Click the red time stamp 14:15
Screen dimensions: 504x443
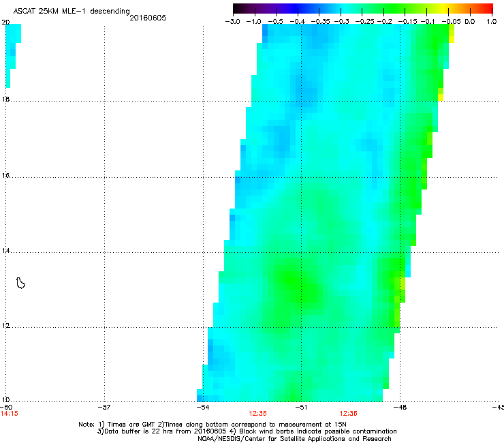tap(10, 414)
